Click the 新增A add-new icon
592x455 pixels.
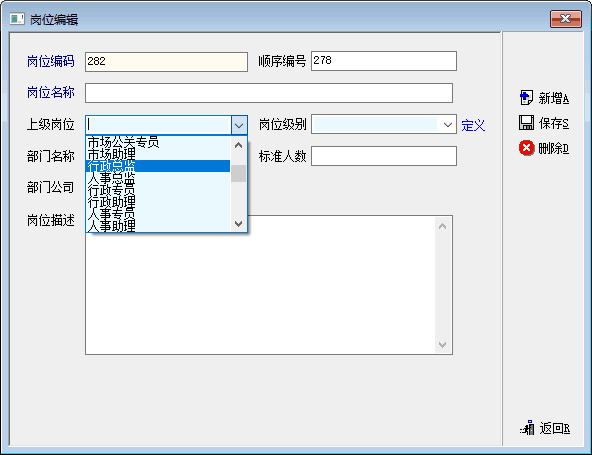(526, 98)
